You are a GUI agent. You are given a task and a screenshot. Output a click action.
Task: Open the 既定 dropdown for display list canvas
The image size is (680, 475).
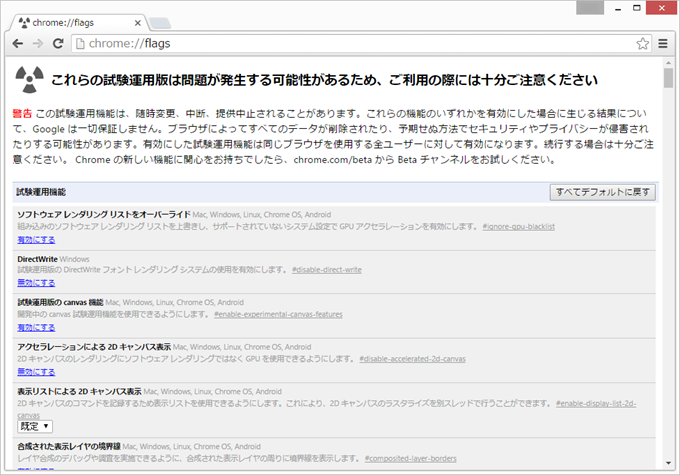tap(35, 426)
